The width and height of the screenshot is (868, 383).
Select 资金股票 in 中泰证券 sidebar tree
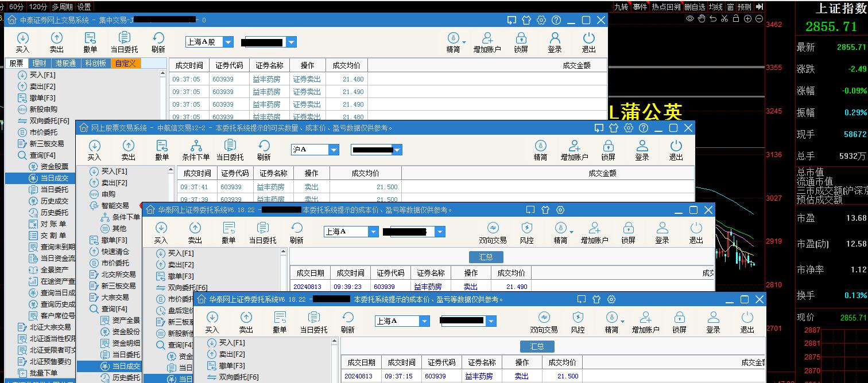pos(54,166)
